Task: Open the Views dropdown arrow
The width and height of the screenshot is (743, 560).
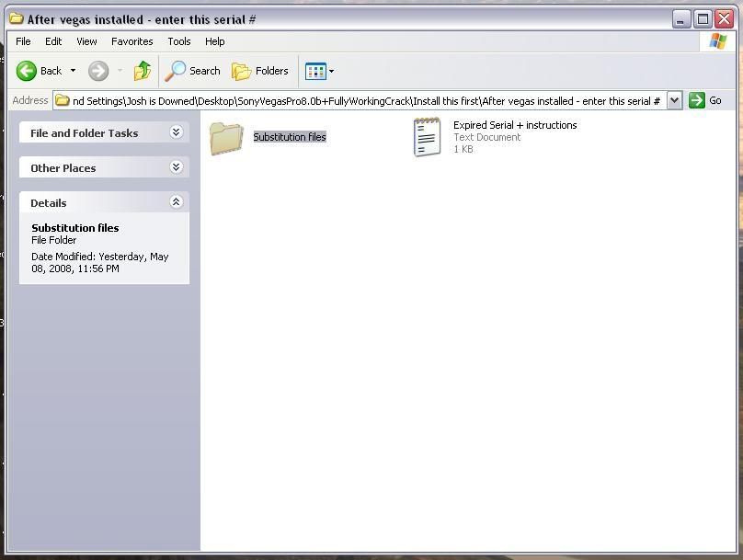Action: click(331, 72)
